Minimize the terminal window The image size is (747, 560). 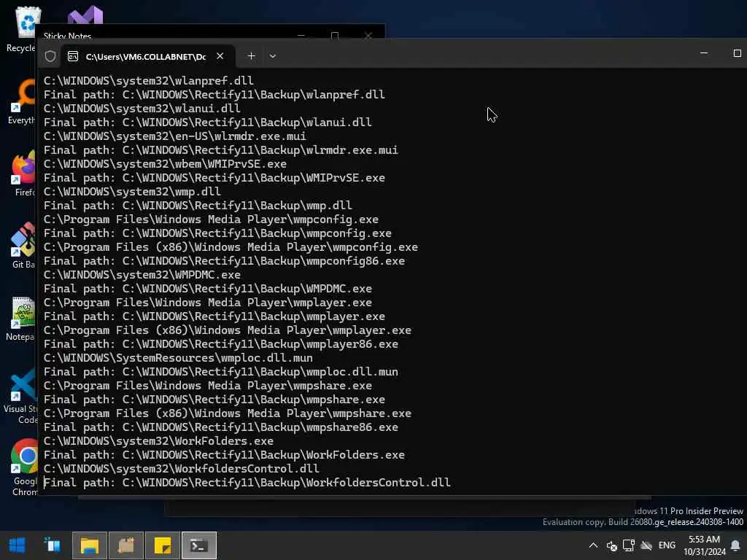(x=704, y=53)
